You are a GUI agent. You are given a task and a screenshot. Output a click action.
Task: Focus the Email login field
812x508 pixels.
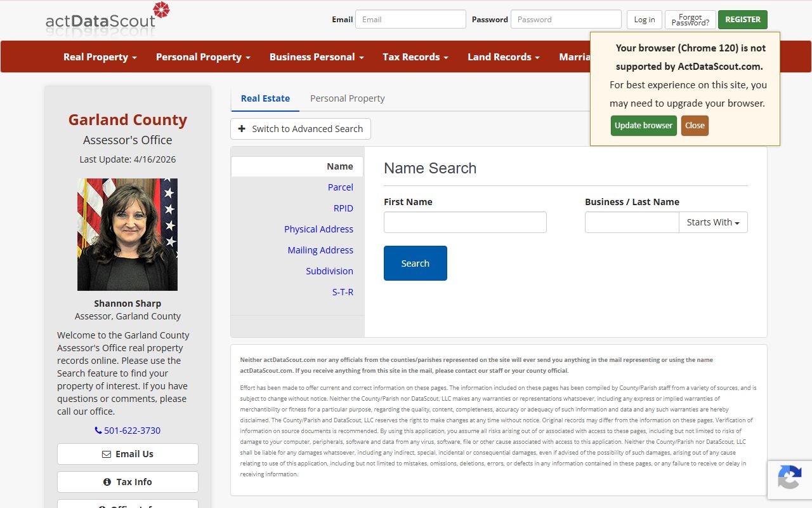click(x=410, y=19)
